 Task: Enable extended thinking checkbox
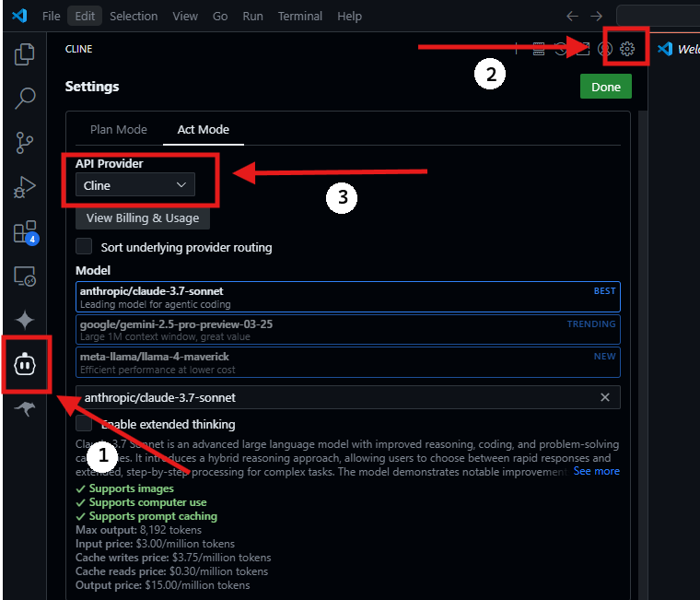pyautogui.click(x=84, y=424)
